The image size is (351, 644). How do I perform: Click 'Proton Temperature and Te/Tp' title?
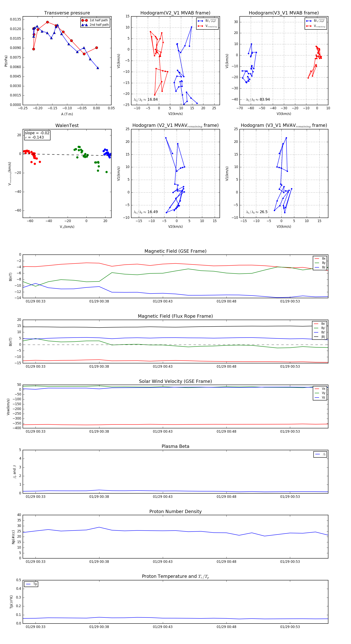tap(175, 576)
